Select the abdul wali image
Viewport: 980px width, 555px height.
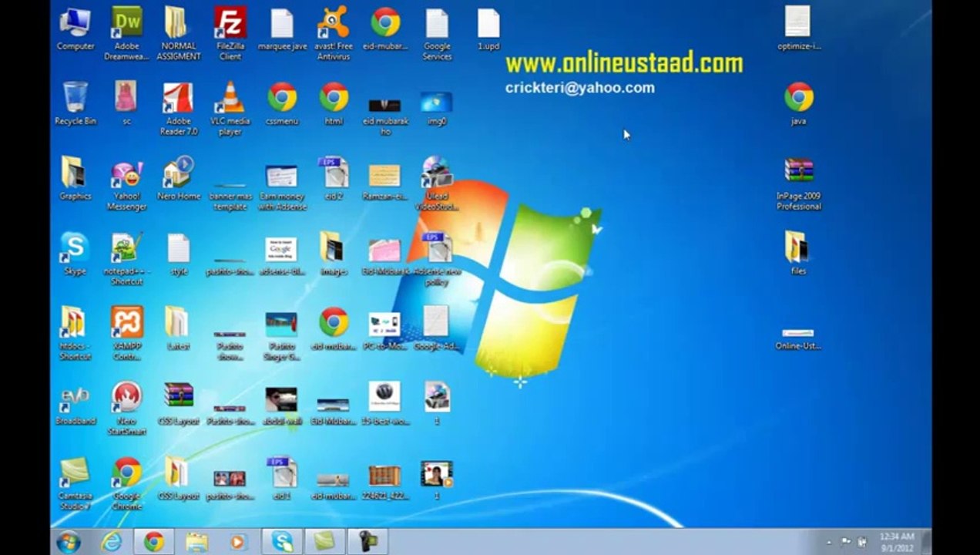pos(282,405)
